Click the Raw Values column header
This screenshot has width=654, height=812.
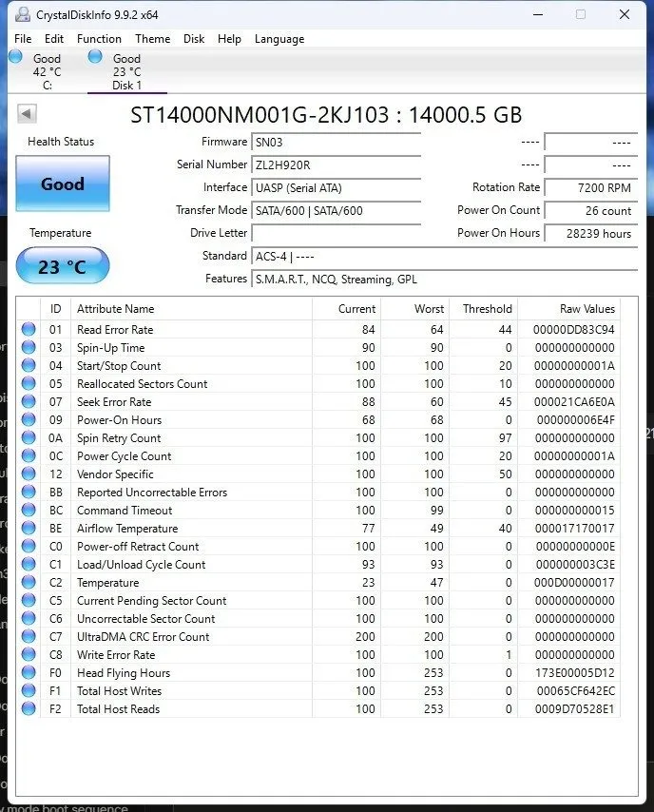569,309
